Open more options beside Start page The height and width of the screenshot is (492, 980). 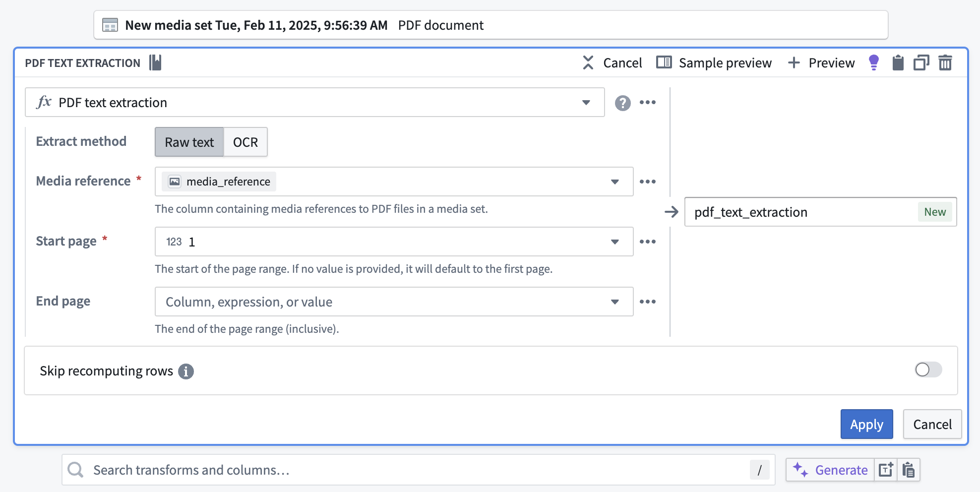click(x=647, y=242)
